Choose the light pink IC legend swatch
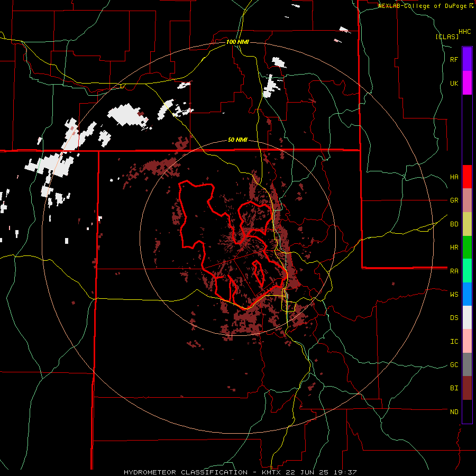 (x=467, y=341)
